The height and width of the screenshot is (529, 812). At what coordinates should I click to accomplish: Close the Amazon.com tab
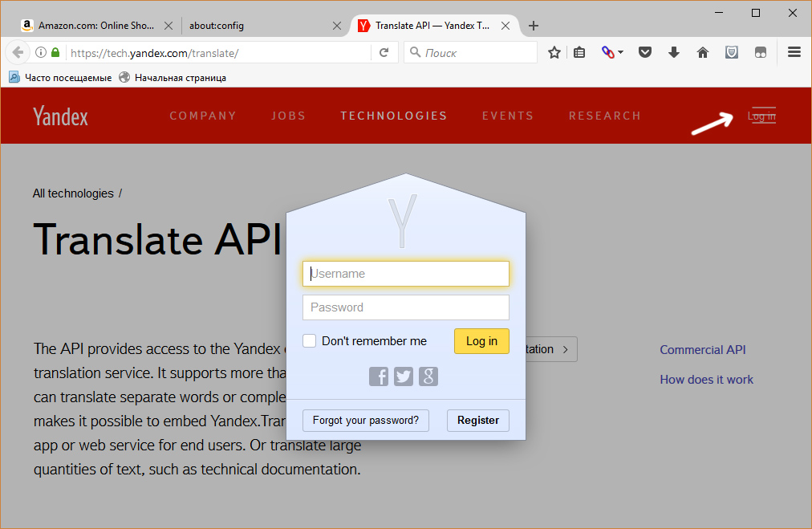168,26
